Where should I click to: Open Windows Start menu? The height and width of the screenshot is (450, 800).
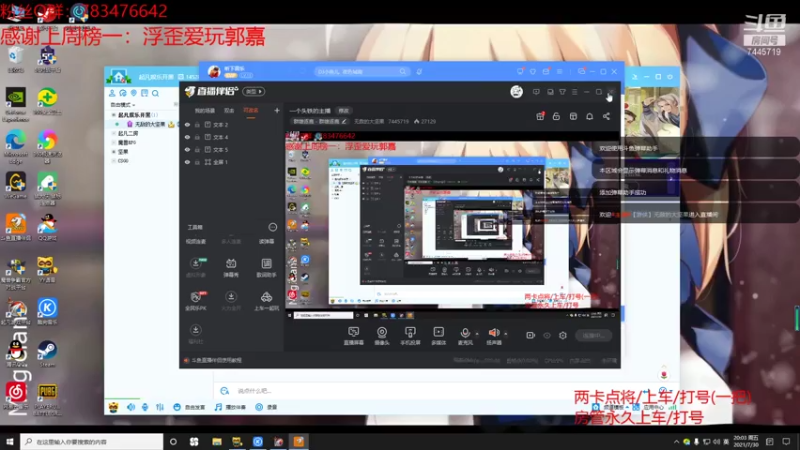click(10, 441)
